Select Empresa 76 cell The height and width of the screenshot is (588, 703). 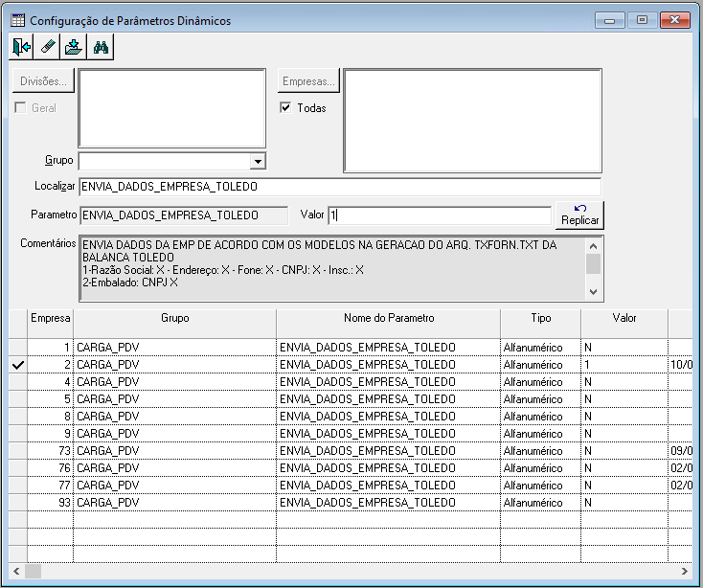(x=50, y=468)
